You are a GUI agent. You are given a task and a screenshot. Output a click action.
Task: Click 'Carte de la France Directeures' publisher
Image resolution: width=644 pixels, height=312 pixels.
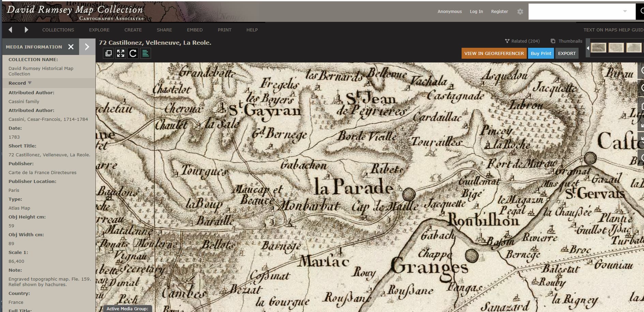coord(42,172)
